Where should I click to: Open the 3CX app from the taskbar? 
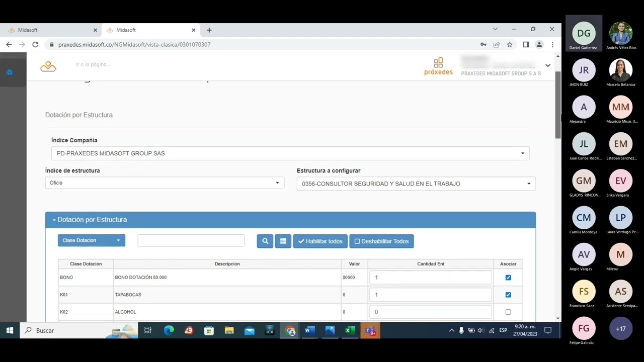(x=269, y=330)
